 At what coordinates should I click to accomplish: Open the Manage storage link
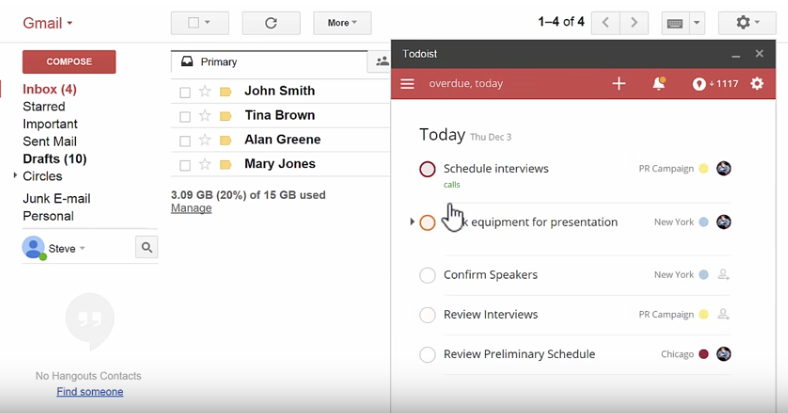tap(191, 208)
